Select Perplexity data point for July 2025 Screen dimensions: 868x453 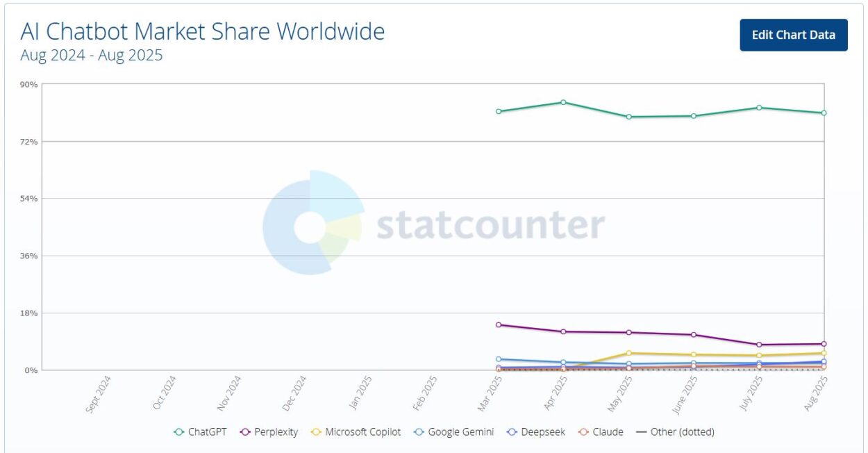point(759,345)
